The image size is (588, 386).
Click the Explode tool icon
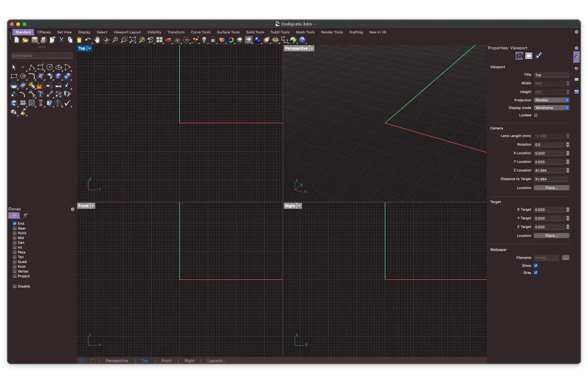[x=41, y=85]
